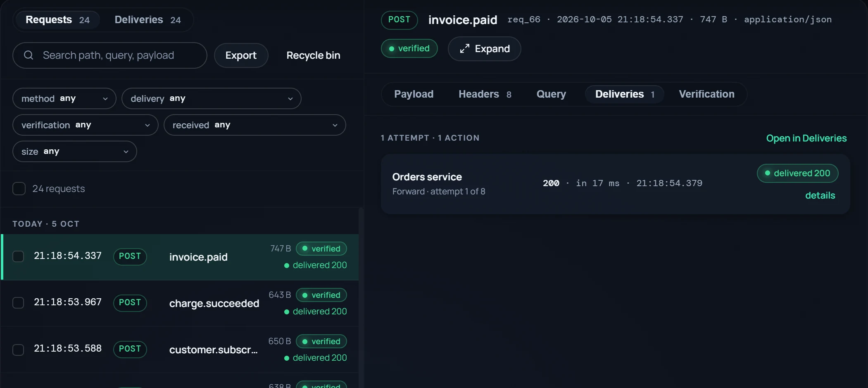868x388 pixels.
Task: Select the invoice.paid request row
Action: 180,257
